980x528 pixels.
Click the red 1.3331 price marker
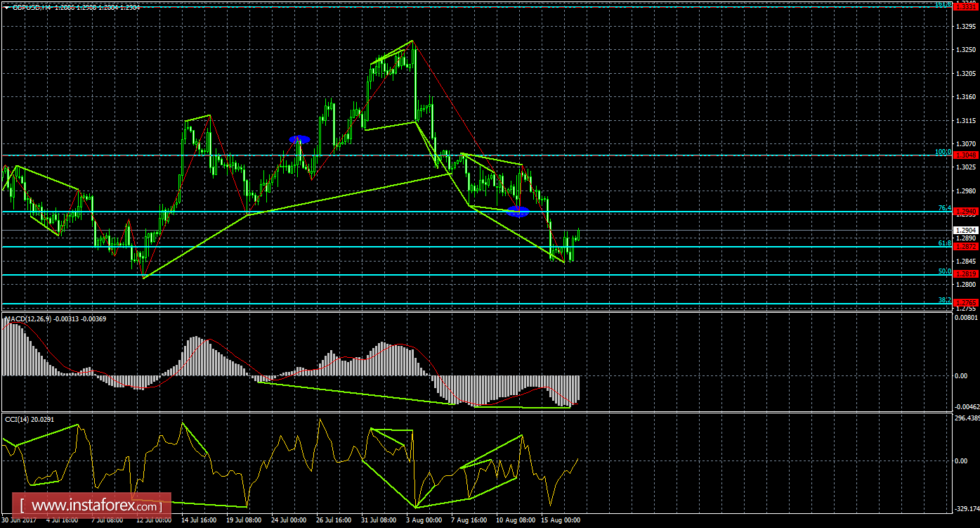click(965, 5)
